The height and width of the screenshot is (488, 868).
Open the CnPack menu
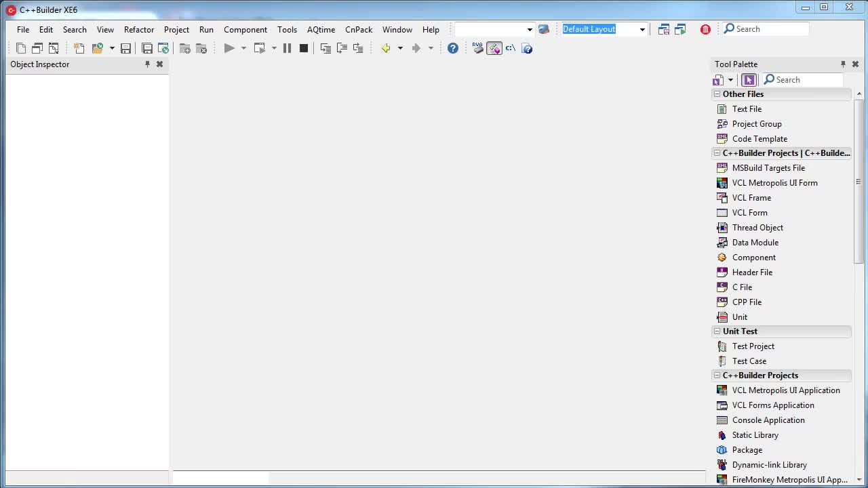[359, 29]
